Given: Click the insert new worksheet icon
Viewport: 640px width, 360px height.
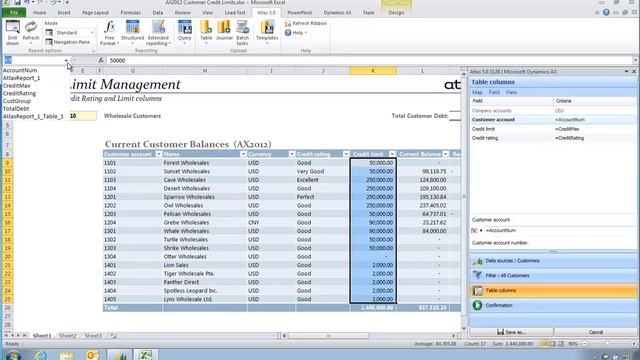Looking at the screenshot, I should [114, 336].
